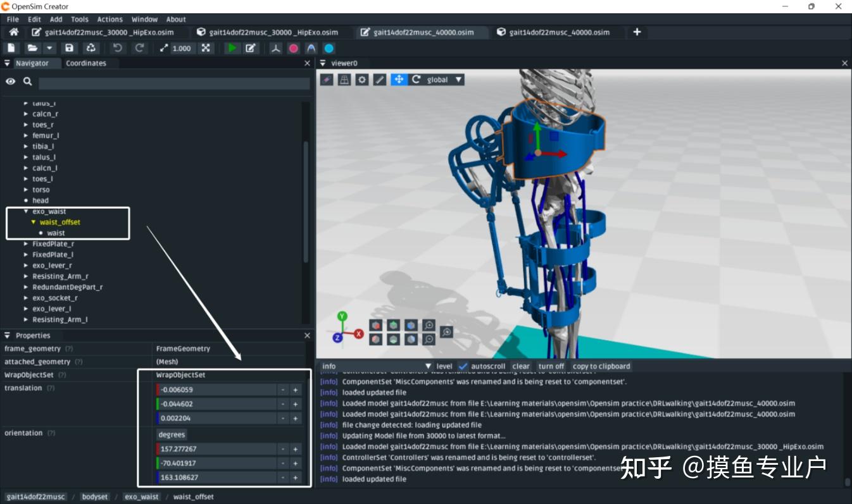Expand the FixedPlate_r tree node
Screen dimensions: 852x504
(x=26, y=244)
